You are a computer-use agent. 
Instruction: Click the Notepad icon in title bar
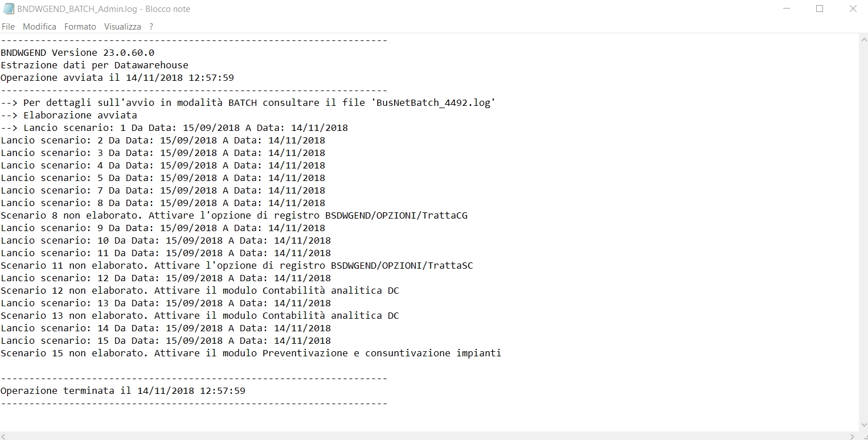[x=9, y=9]
